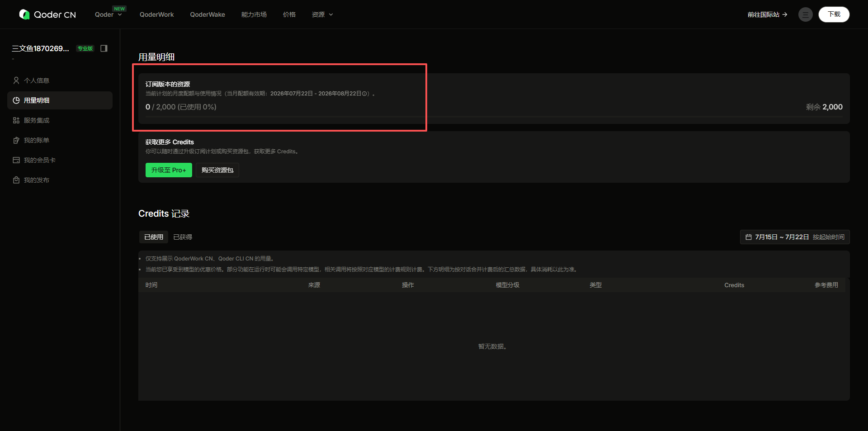
Task: Follow the 前往国际站 link
Action: coord(767,14)
